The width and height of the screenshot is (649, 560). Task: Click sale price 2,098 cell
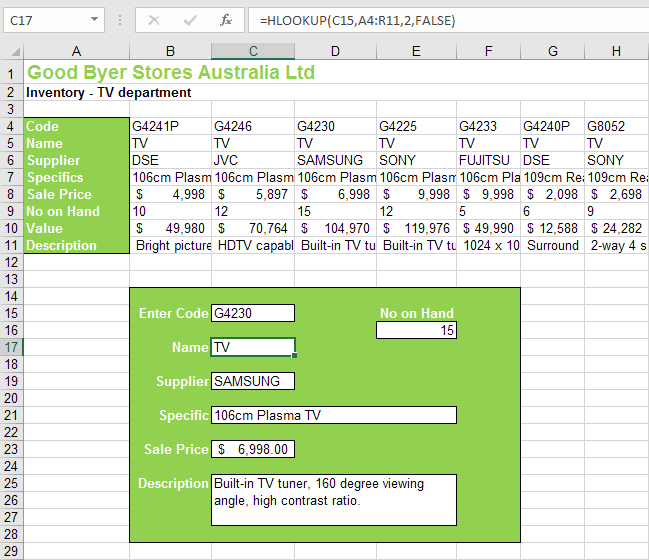click(553, 194)
